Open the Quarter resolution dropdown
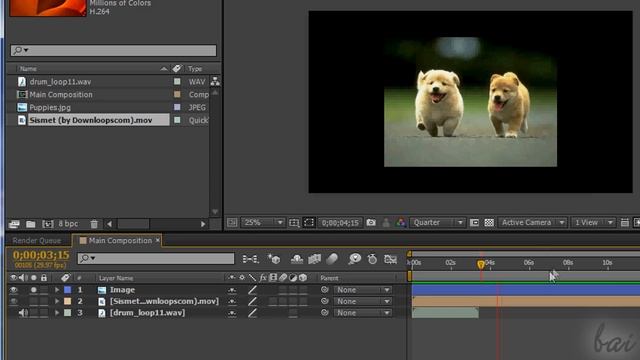 click(x=438, y=222)
